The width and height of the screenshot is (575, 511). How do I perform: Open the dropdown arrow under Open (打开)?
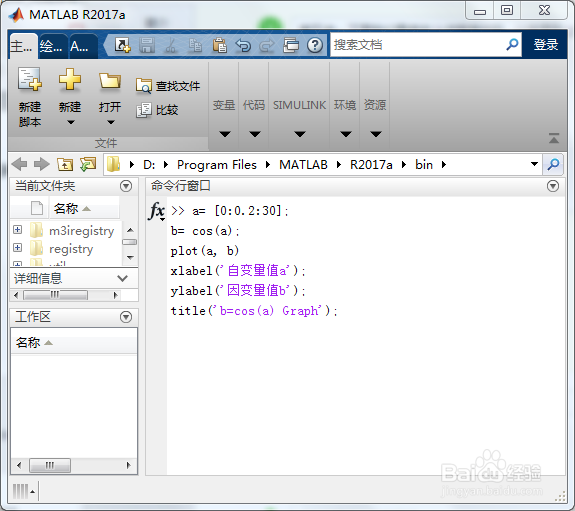click(111, 123)
